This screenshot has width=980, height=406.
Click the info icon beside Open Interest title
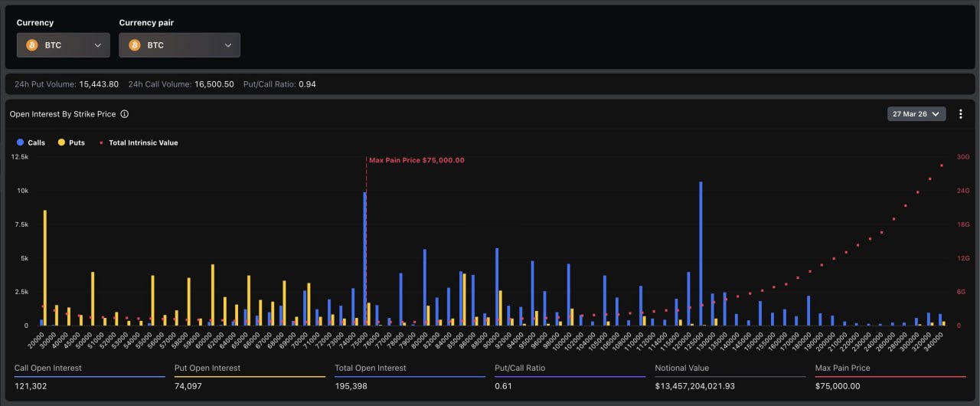[x=124, y=114]
